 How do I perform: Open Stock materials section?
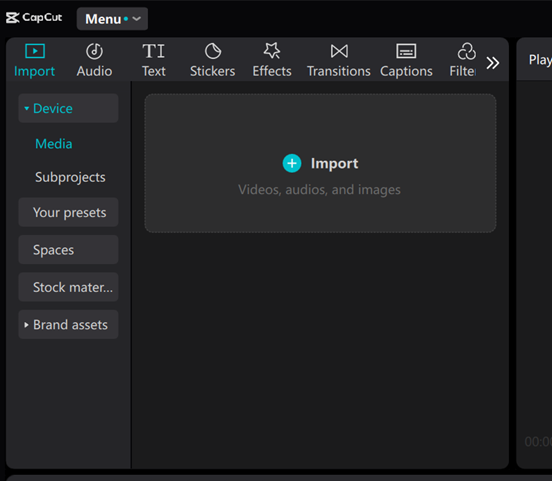[x=68, y=287]
